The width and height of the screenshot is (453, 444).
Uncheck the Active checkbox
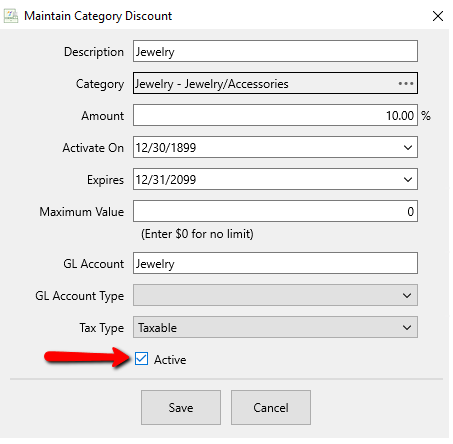[x=141, y=359]
